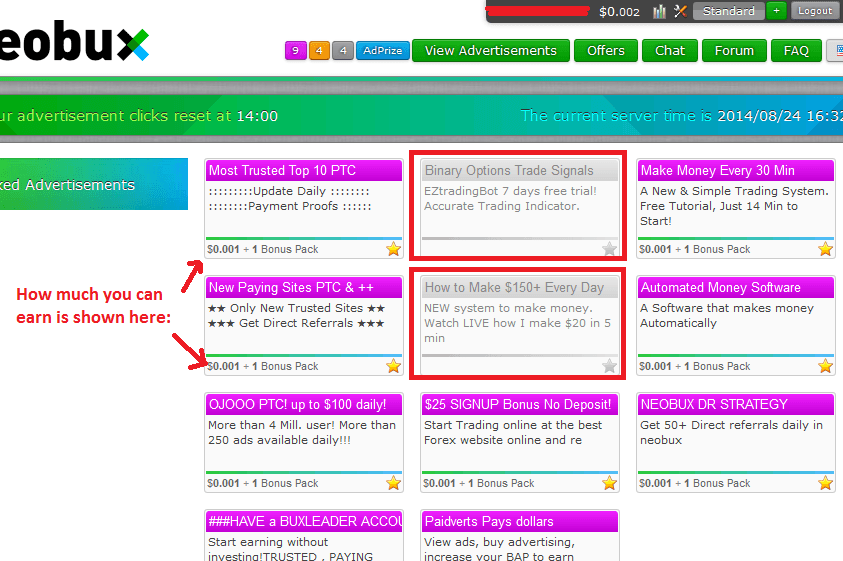Click the star on NEOBUX DR STRATEGY ad
This screenshot has width=843, height=561.
point(825,483)
